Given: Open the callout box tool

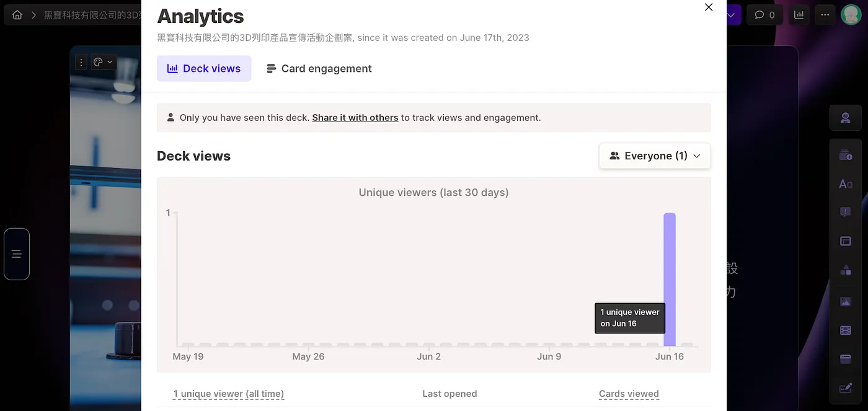Looking at the screenshot, I should (846, 213).
